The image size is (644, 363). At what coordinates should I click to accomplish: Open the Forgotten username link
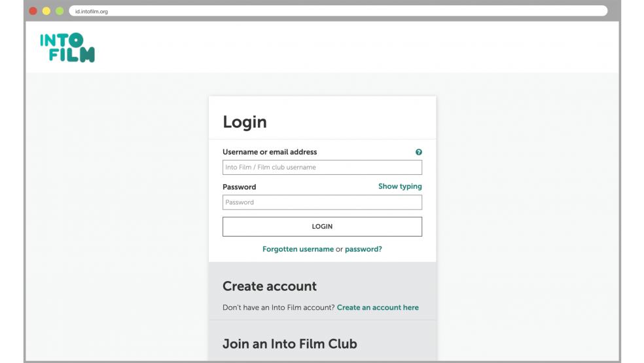(298, 249)
